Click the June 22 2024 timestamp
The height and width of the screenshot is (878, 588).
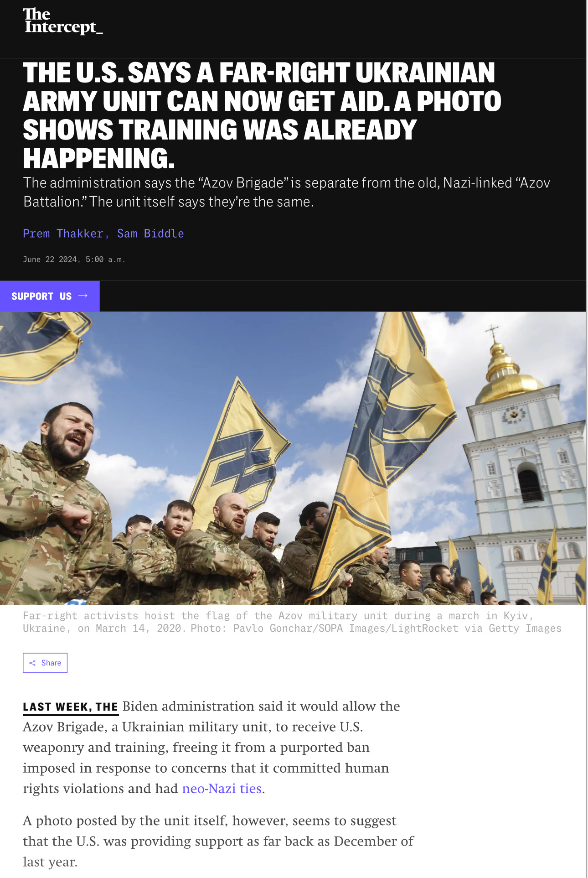pos(74,260)
